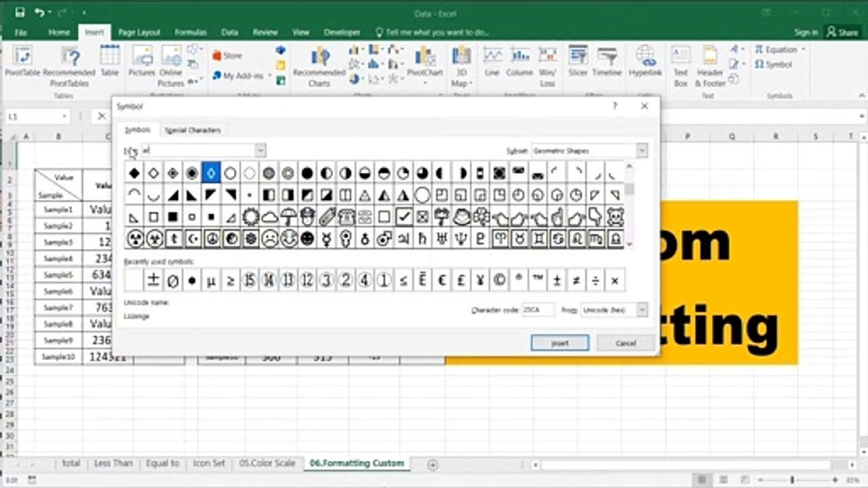Image resolution: width=868 pixels, height=488 pixels.
Task: Choose the division sign in recently used symbols
Action: (595, 279)
